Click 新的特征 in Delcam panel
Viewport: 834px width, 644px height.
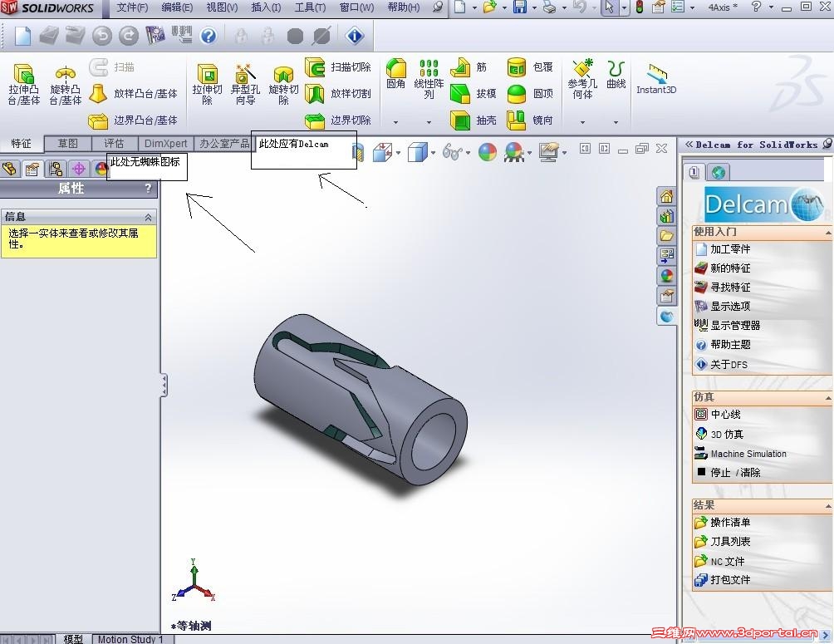pos(724,268)
